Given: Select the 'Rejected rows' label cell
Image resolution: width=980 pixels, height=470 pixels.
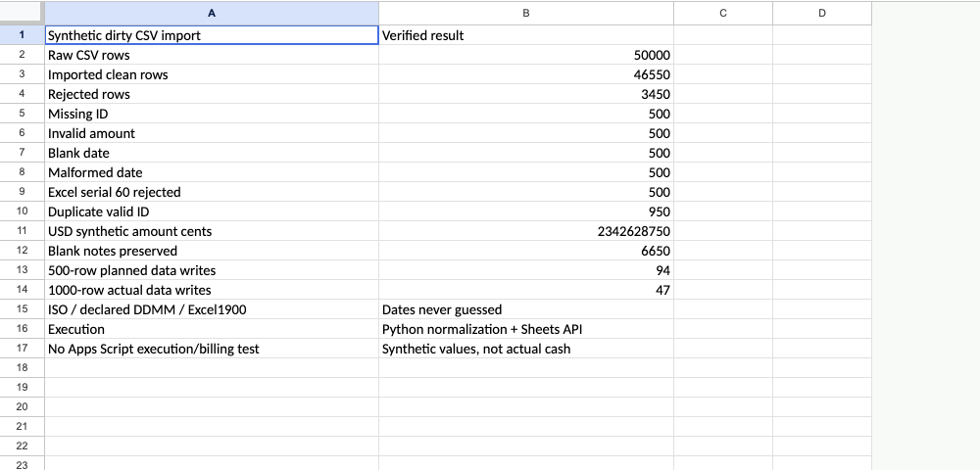Looking at the screenshot, I should coord(212,94).
